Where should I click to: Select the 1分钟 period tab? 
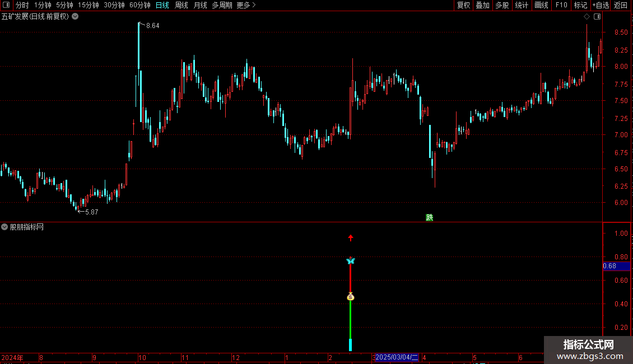tap(43, 5)
